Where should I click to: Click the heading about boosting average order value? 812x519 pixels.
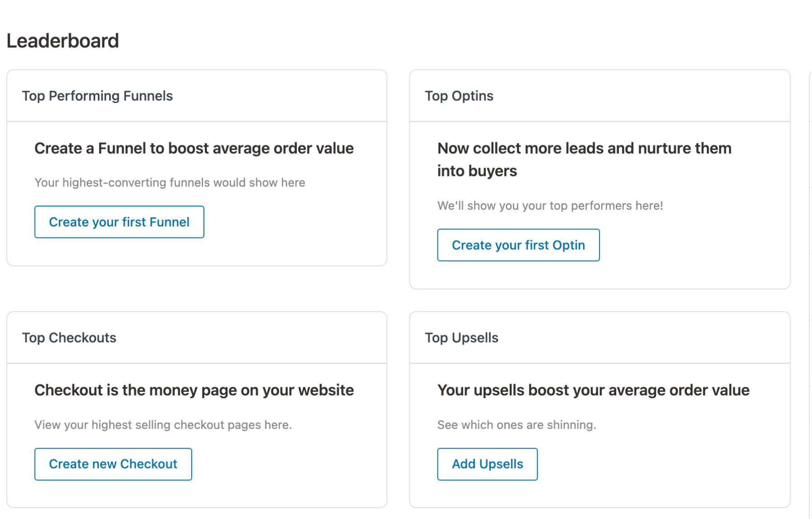[194, 148]
